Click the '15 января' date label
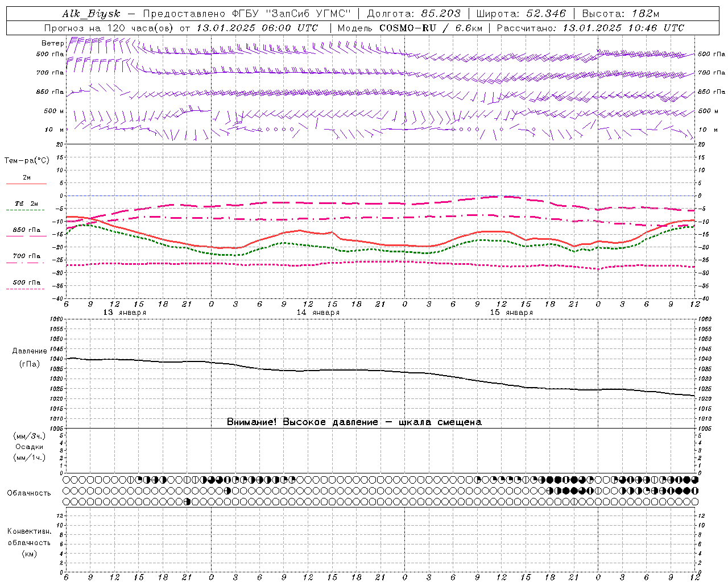 pyautogui.click(x=511, y=313)
